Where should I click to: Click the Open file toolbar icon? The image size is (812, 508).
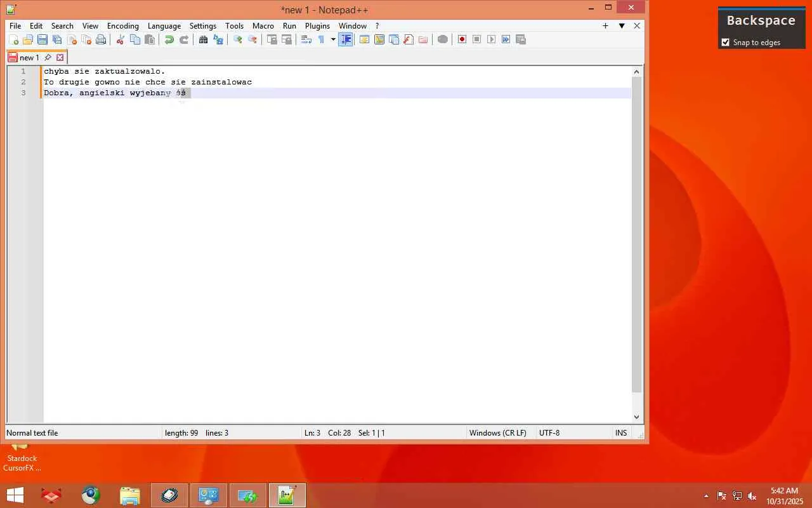(x=28, y=39)
